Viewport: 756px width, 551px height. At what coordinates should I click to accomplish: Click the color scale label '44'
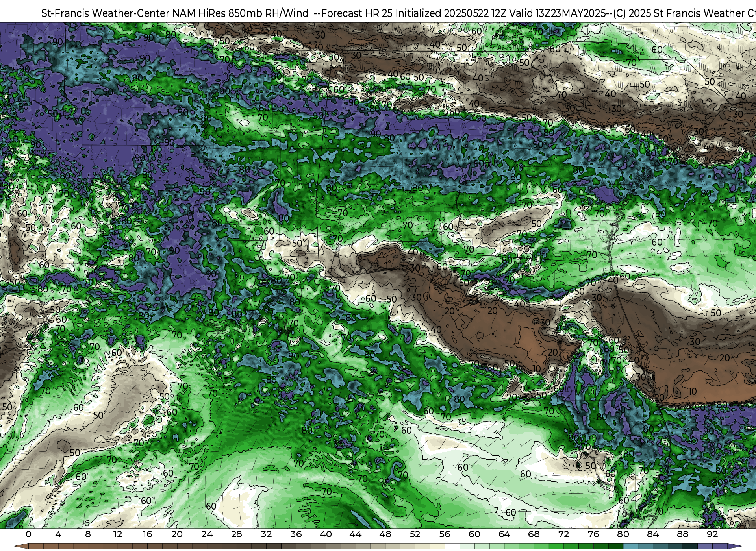click(356, 534)
